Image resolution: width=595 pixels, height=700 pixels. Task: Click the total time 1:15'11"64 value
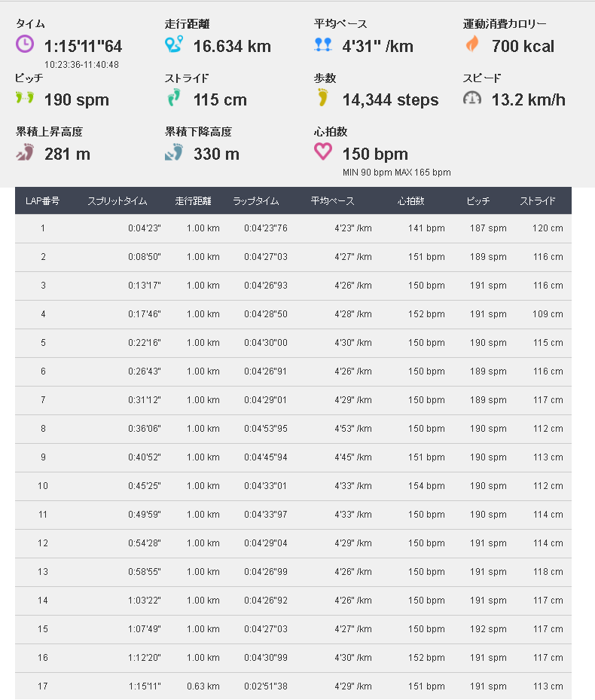83,46
